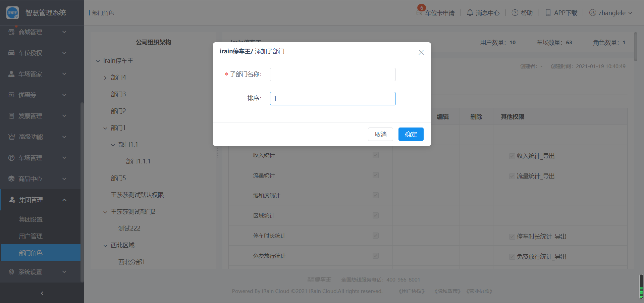
Task: Expand the 商城管理 menu chevron
Action: [64, 32]
